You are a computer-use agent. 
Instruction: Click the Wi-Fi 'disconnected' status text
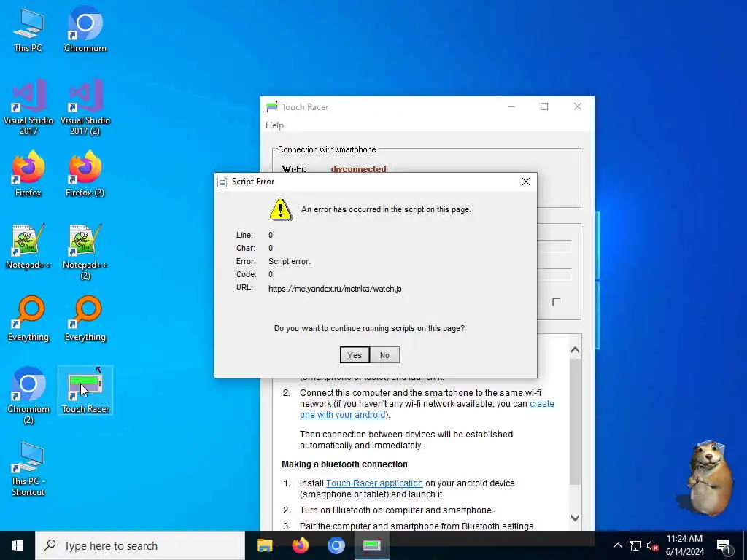[359, 168]
